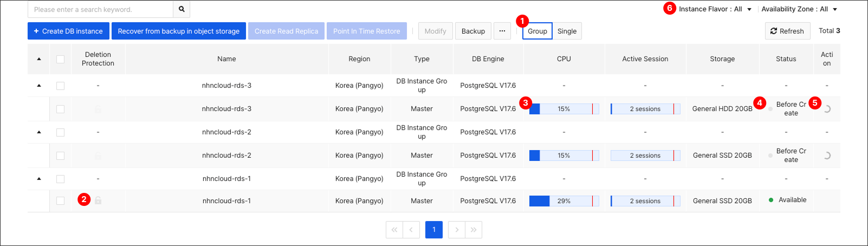
Task: Check the nhncloud-rds-2 Master row checkbox
Action: (60, 156)
